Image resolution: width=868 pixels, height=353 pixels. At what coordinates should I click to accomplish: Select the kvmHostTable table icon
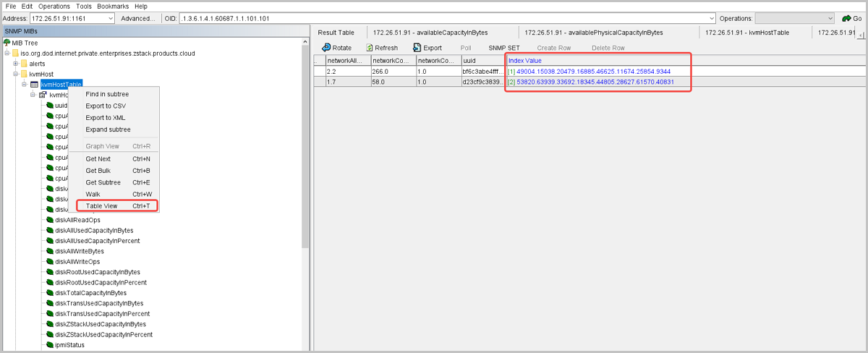(x=34, y=85)
